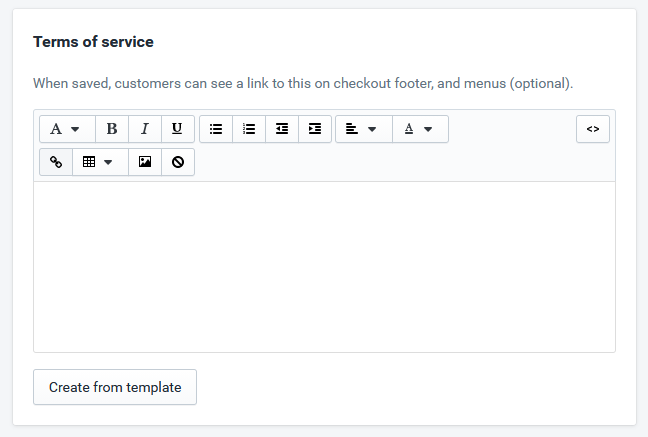Screen dimensions: 648x437
Task: Insert an image into editor
Action: [x=145, y=162]
